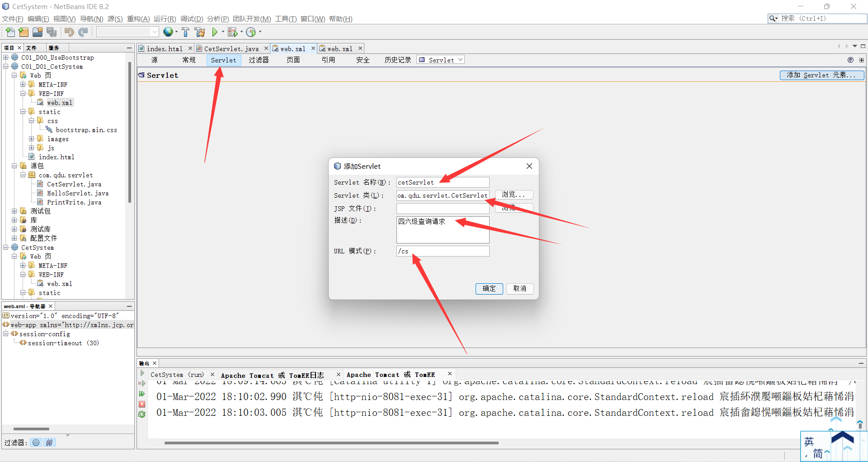Open the Run Project dropdown arrow
The height and width of the screenshot is (462, 868).
(223, 32)
